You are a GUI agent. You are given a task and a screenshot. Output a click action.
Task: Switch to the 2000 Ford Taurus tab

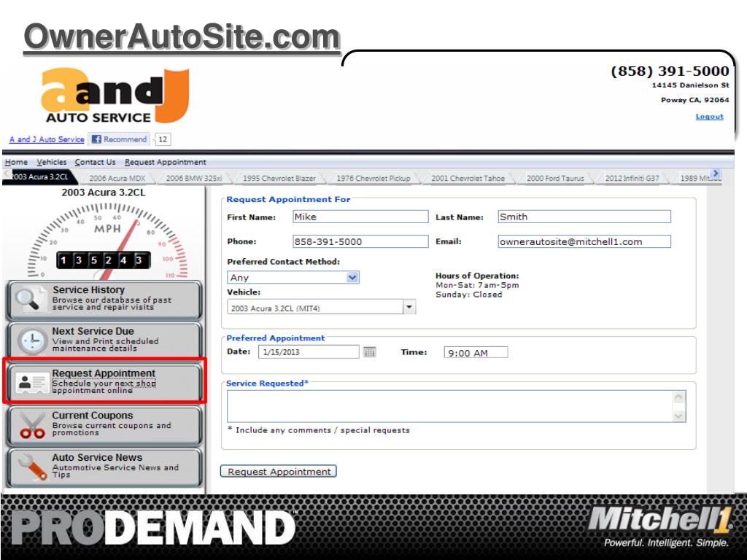(555, 178)
